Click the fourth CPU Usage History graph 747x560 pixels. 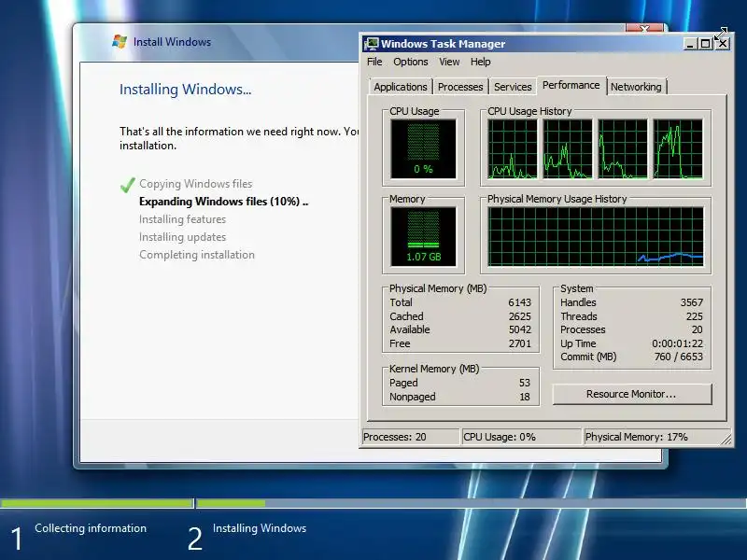(678, 149)
